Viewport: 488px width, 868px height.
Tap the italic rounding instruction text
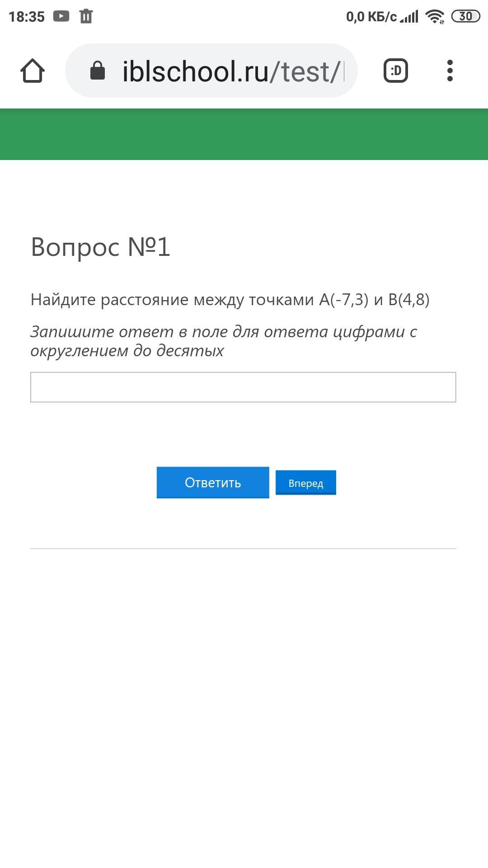pos(223,341)
